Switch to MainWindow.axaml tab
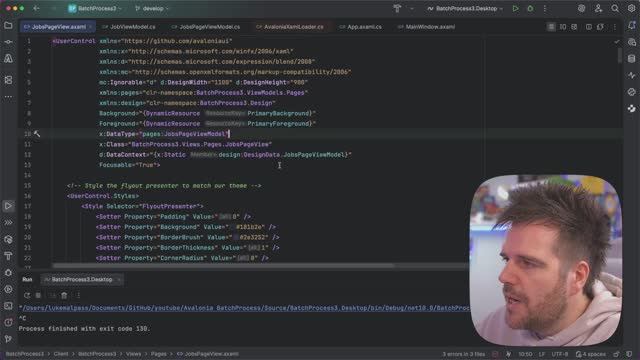 click(x=427, y=27)
